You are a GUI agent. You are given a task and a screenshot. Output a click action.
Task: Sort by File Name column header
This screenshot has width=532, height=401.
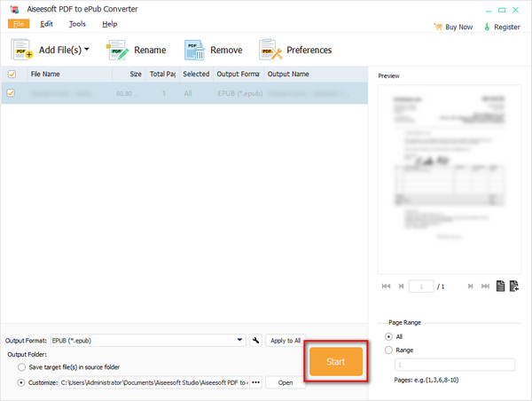pyautogui.click(x=69, y=74)
